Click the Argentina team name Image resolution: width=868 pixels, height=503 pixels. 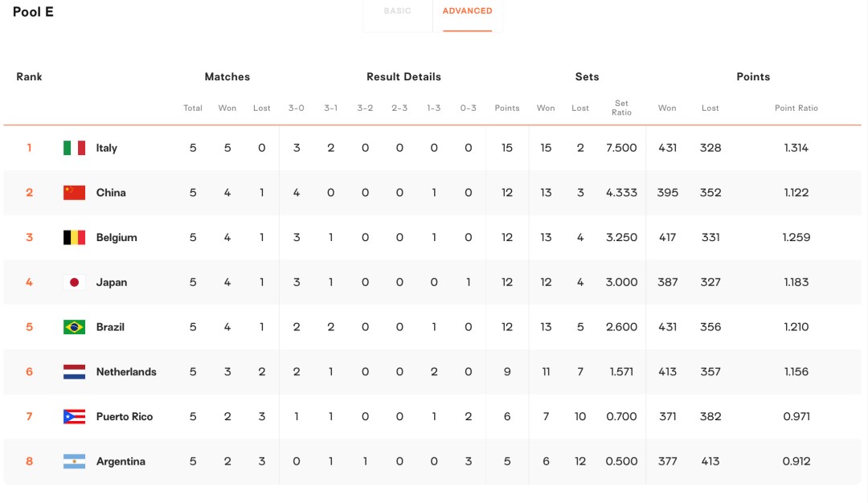tap(121, 462)
